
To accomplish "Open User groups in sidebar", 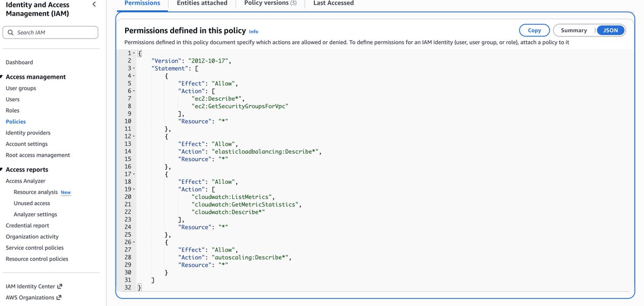I will (21, 88).
